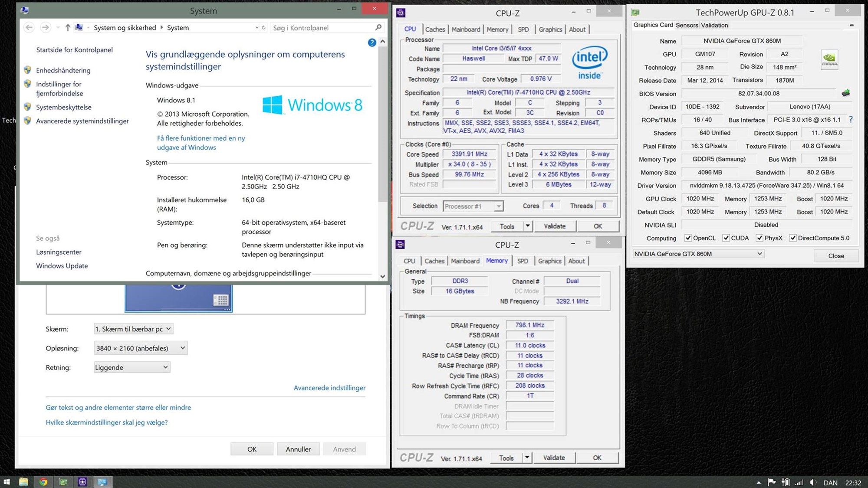Click OK in display settings dialog
The image size is (868, 488).
252,449
